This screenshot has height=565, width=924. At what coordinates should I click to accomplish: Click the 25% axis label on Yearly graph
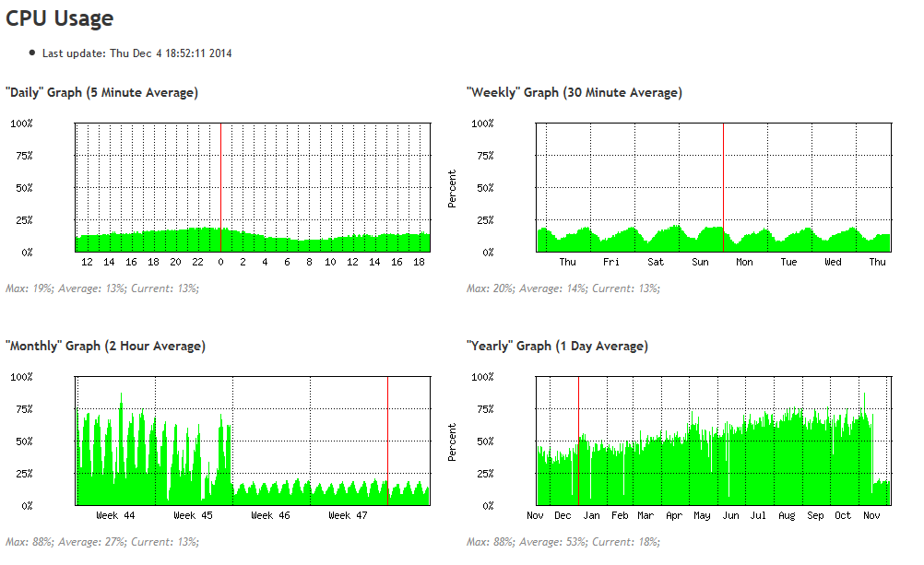click(486, 474)
